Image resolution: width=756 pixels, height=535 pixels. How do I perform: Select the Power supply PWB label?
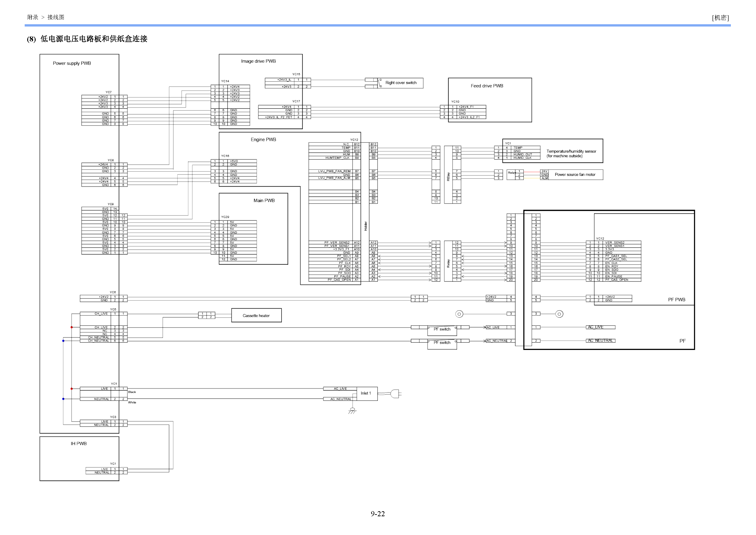72,63
